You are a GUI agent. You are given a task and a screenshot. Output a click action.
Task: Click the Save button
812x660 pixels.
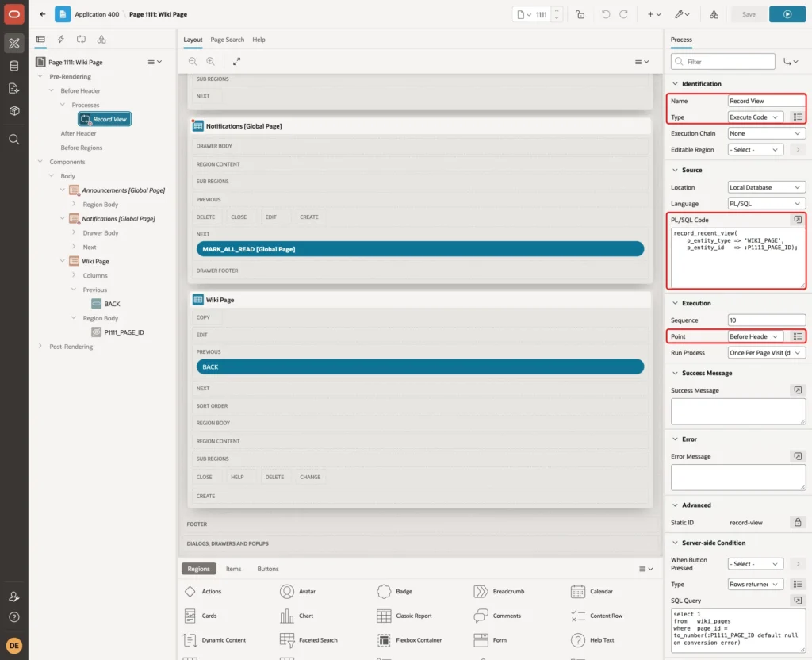point(749,14)
